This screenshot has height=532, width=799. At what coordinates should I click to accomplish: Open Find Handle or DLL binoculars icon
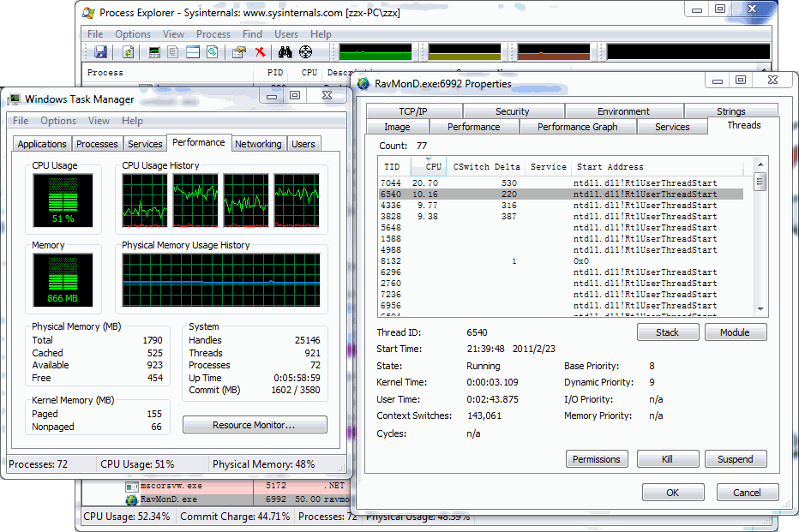285,52
